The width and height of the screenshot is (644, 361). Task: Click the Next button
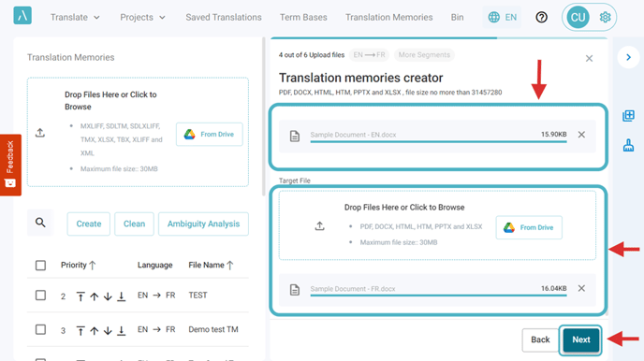point(580,339)
